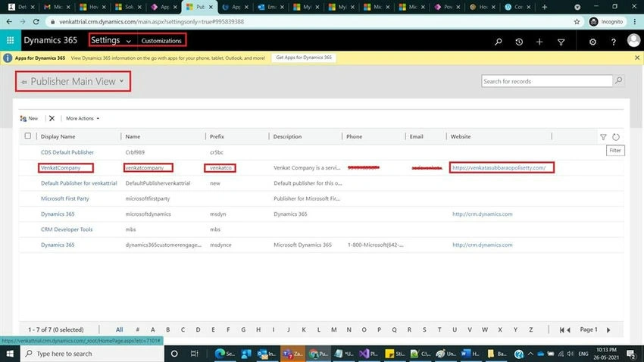Open a new browser tab

544,7
